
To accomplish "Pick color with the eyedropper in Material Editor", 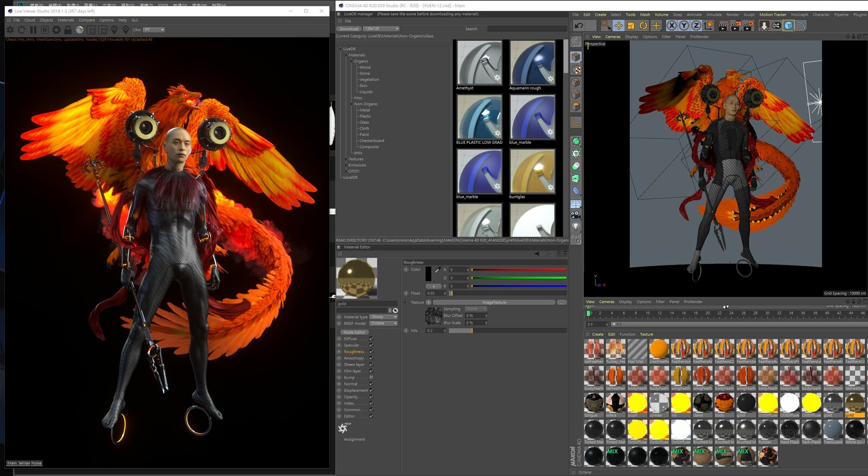I will tap(437, 270).
